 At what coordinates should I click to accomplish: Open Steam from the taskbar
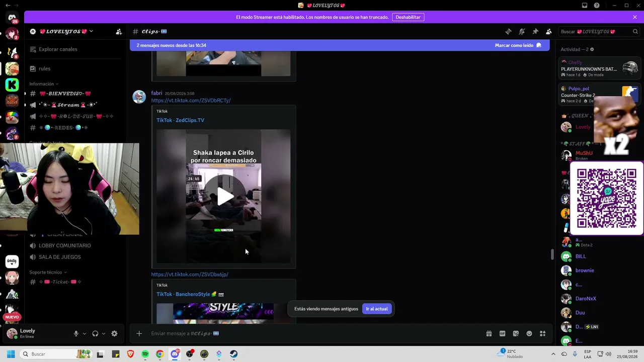pyautogui.click(x=233, y=354)
